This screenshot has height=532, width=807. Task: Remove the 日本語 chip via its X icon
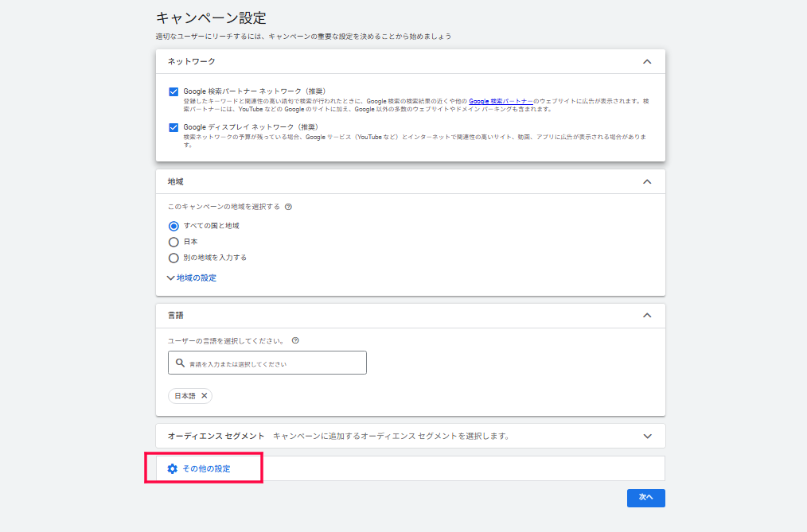tap(203, 395)
